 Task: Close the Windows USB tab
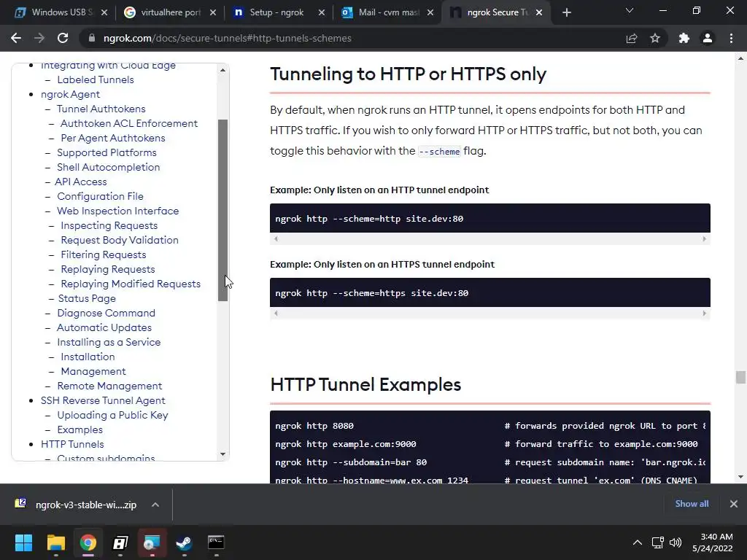[104, 12]
